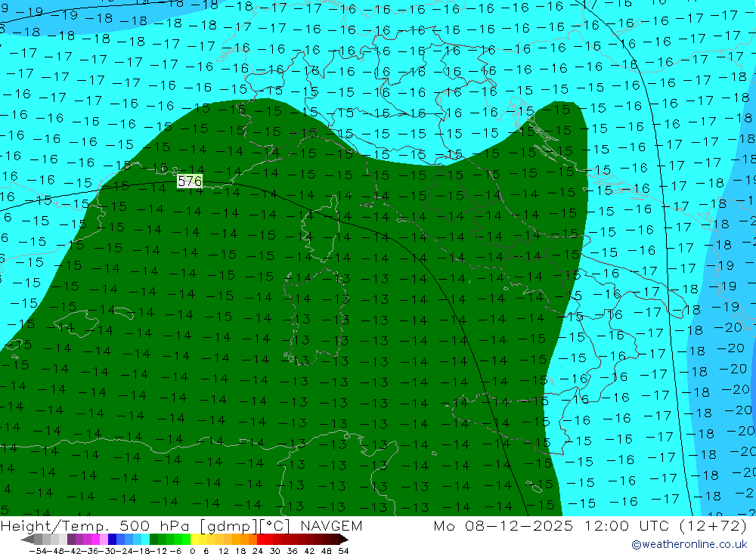Click the bright red legend swatch at 24
756x554 pixels.
pos(261,539)
